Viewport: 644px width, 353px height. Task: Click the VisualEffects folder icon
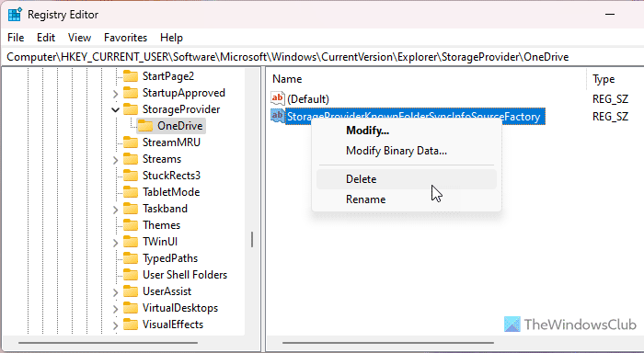131,325
